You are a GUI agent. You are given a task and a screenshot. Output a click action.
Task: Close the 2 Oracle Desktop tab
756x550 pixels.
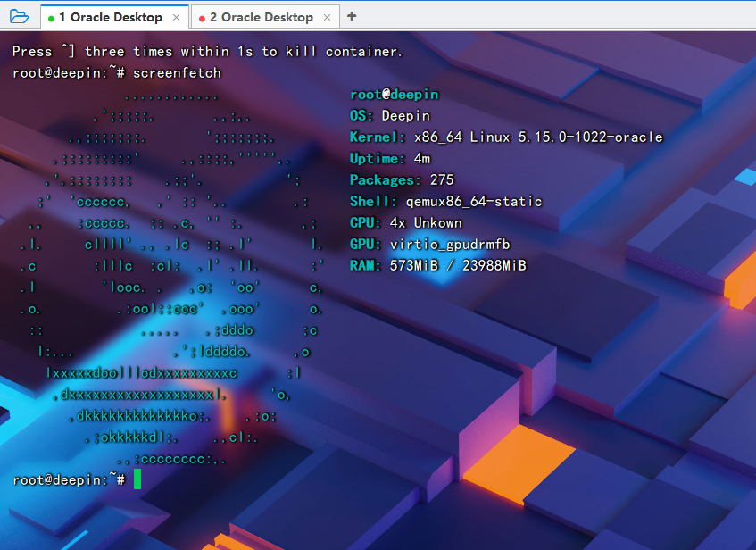pyautogui.click(x=327, y=17)
